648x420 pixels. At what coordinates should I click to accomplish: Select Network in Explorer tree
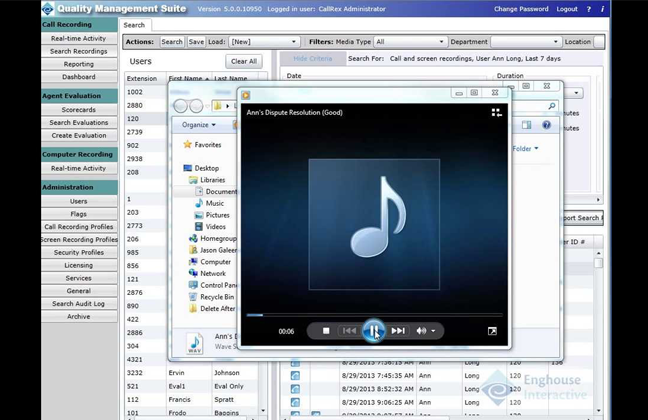[x=207, y=273]
